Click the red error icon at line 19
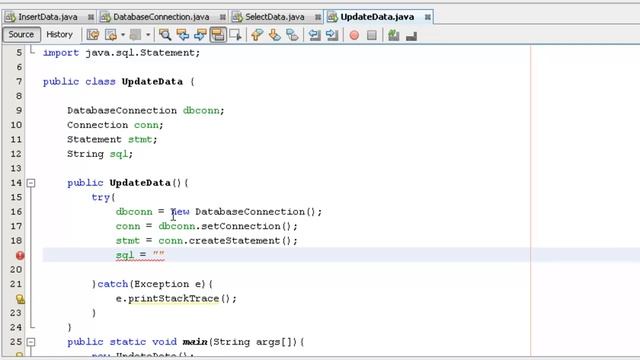 pos(20,256)
